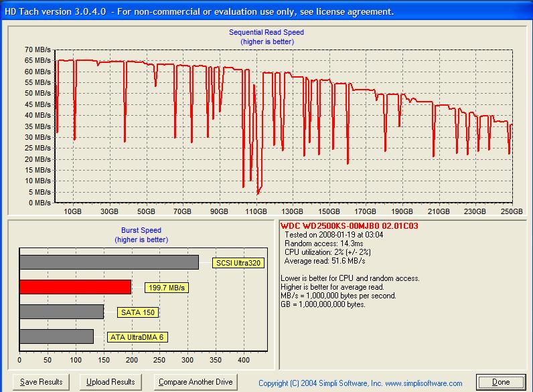Click the SCSI Ultra320 label

pos(238,263)
